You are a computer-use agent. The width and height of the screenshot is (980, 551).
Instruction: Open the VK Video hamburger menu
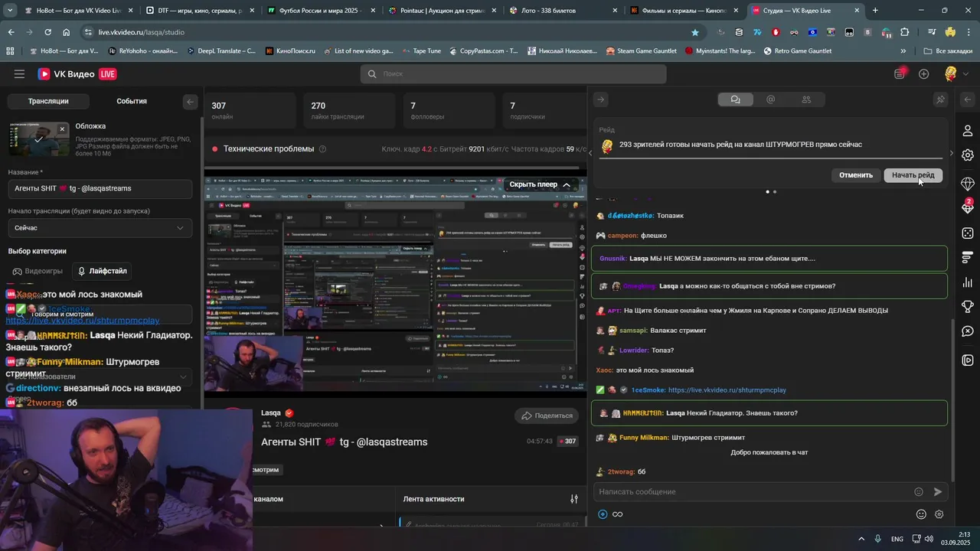point(19,74)
